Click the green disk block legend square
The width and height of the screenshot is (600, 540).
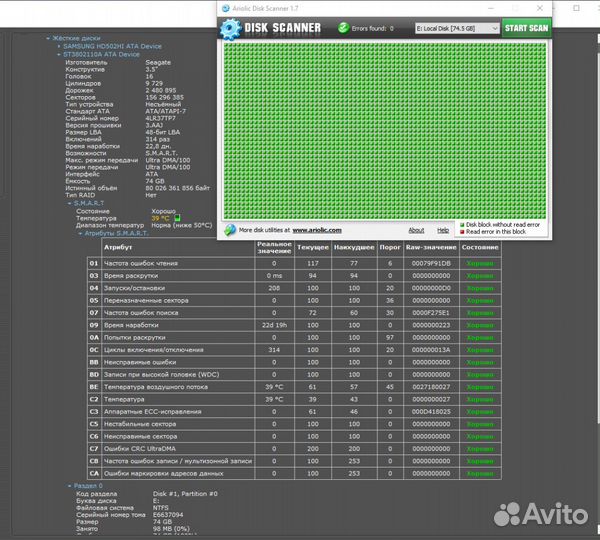[462, 225]
